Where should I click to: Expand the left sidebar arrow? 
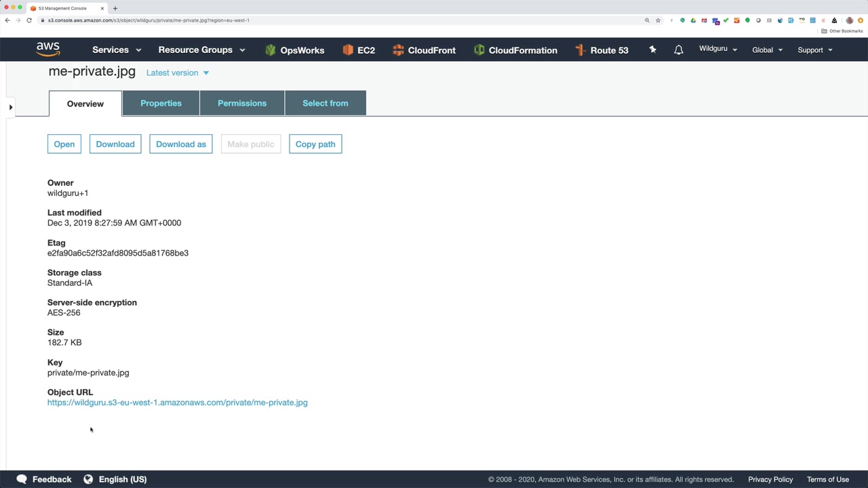10,107
